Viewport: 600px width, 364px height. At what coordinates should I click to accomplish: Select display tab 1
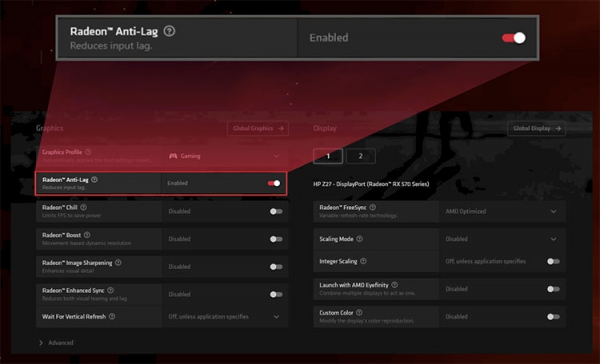[328, 156]
